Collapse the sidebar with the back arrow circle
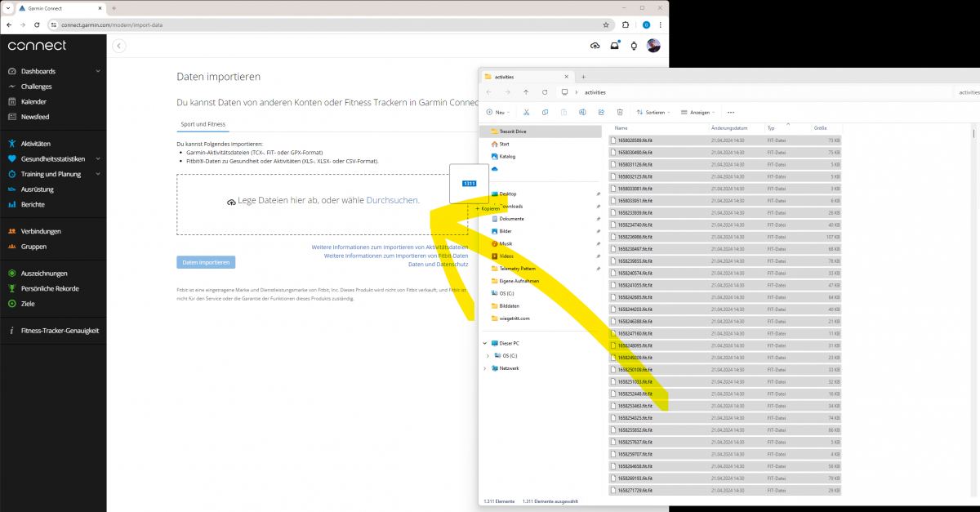Image resolution: width=980 pixels, height=512 pixels. [x=119, y=46]
